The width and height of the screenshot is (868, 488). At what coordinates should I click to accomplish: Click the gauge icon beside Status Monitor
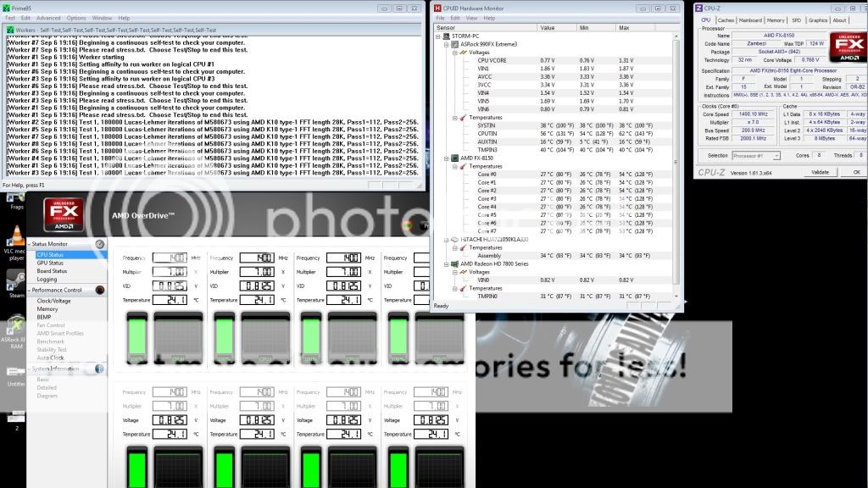(100, 244)
